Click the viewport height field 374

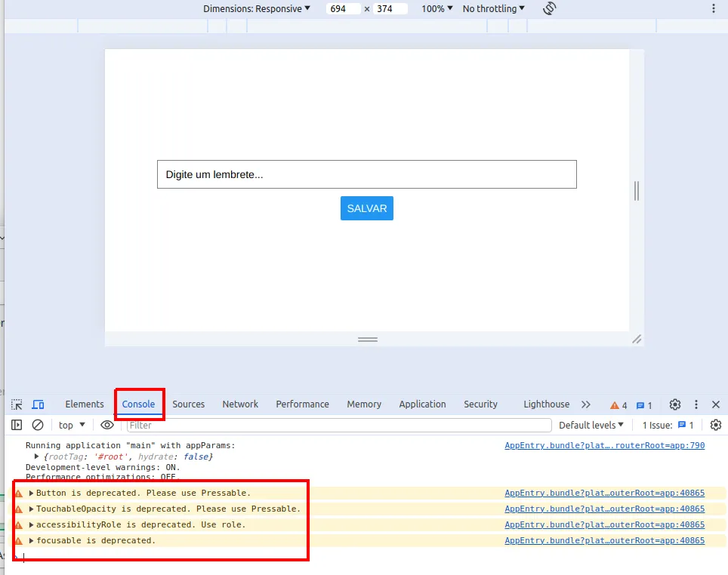pyautogui.click(x=390, y=8)
